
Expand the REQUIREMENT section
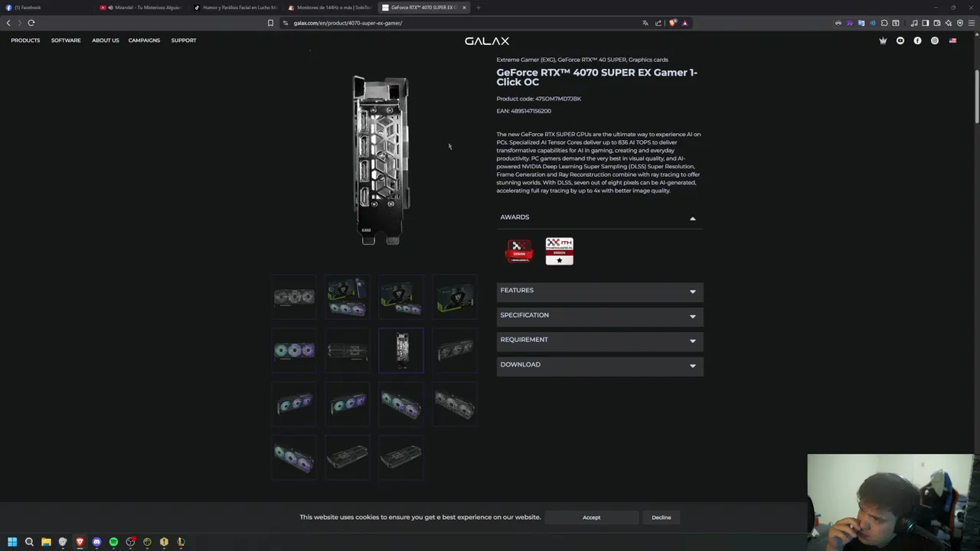599,340
